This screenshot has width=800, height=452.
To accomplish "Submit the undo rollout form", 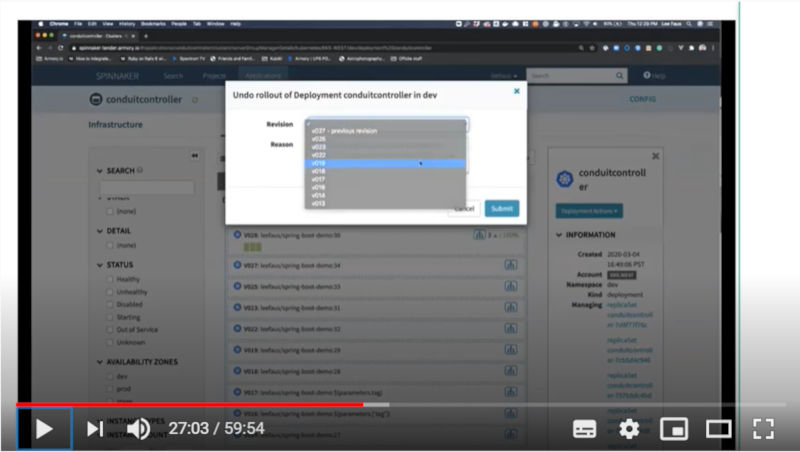I will pos(502,208).
